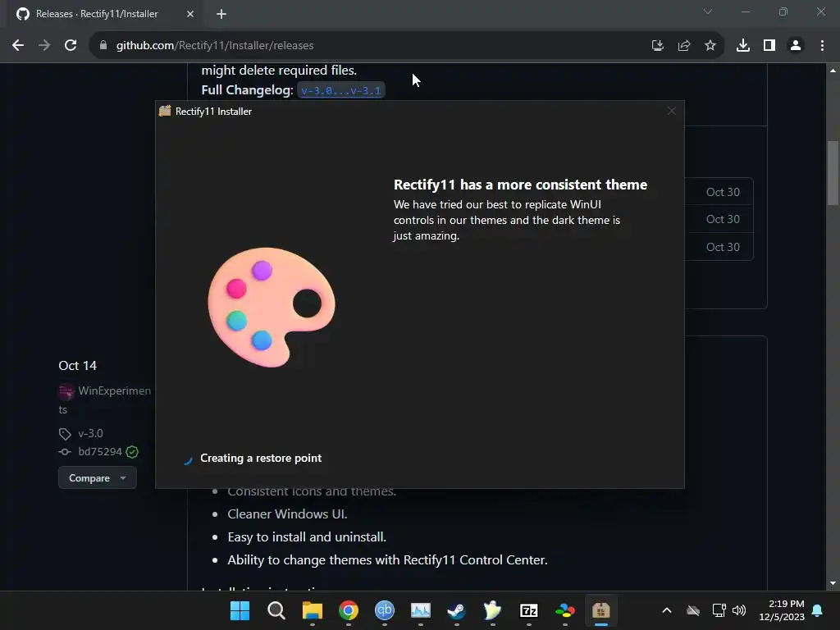This screenshot has width=840, height=630.
Task: Open qBittorrent from taskbar
Action: [x=385, y=610]
